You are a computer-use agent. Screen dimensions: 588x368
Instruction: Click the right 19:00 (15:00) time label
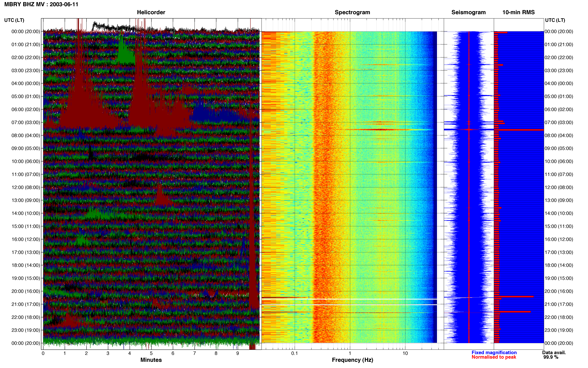coord(559,278)
